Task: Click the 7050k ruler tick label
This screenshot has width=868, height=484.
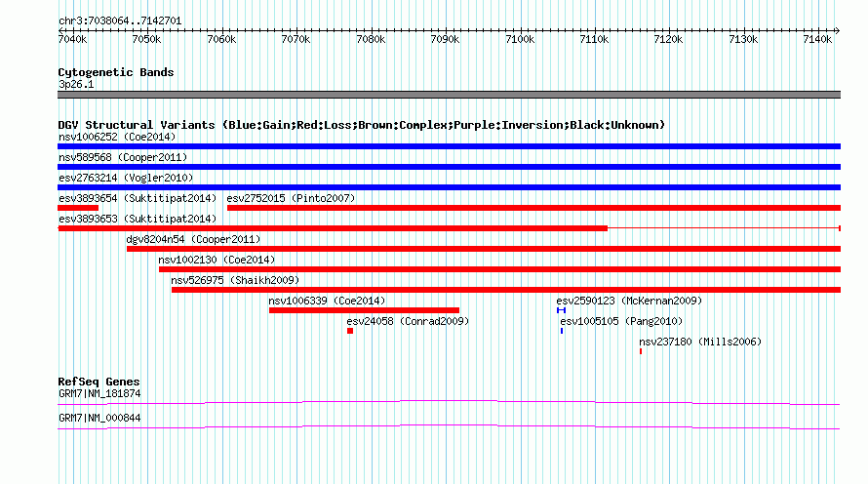Action: [x=146, y=39]
